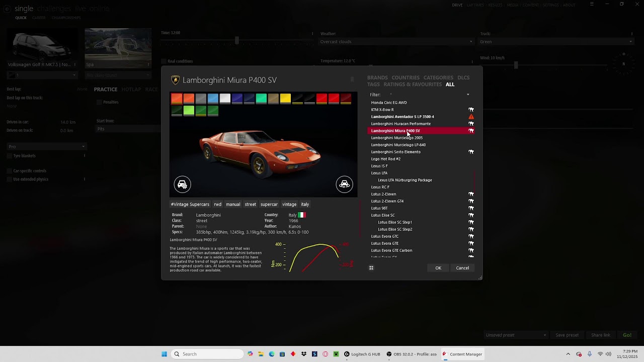The image size is (644, 362).
Task: Click warning icon on Aventador S row
Action: point(471,117)
